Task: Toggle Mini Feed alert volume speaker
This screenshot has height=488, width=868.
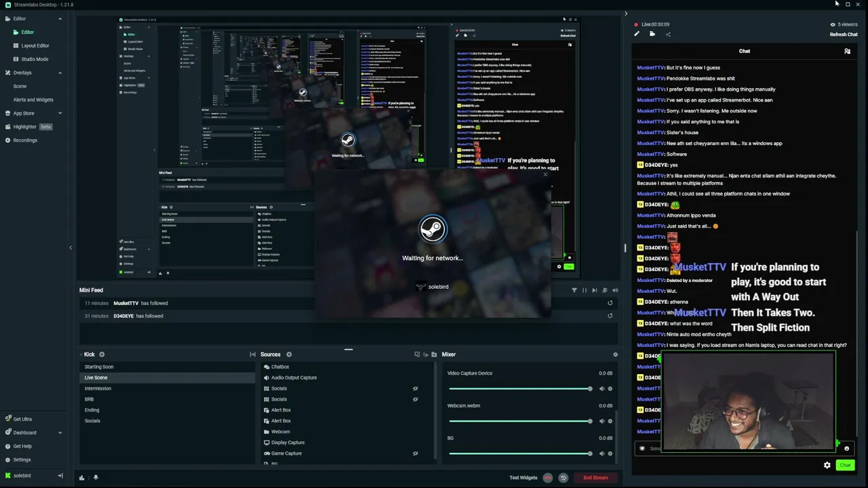Action: [x=615, y=290]
